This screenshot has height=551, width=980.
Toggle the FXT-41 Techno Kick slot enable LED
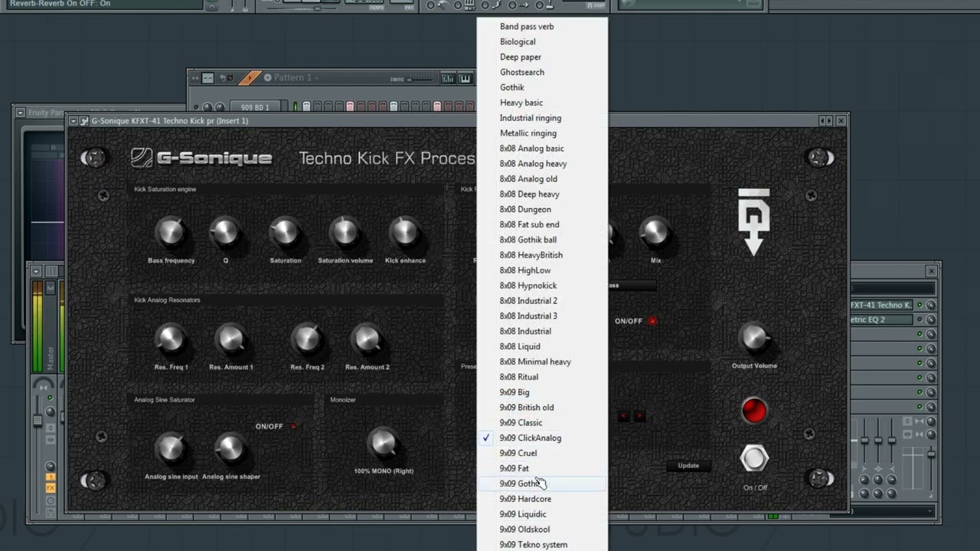tap(920, 305)
